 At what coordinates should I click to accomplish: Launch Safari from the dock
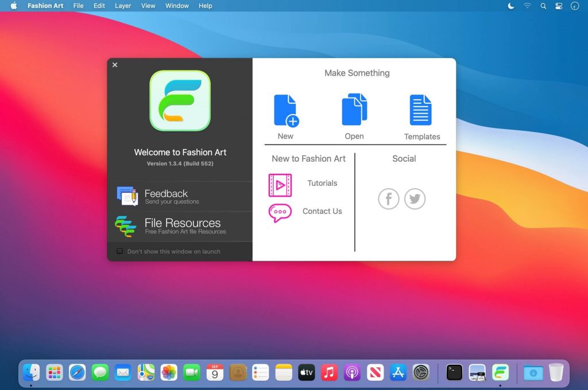(x=77, y=373)
